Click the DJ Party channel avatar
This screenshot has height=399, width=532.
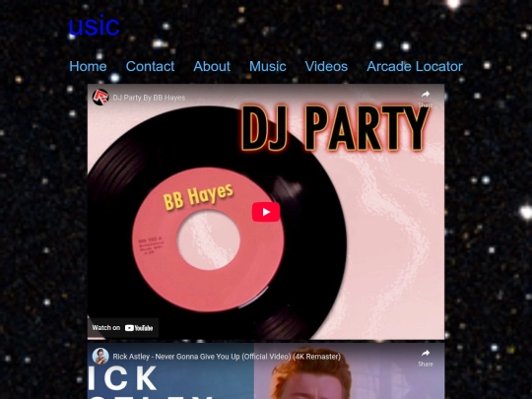click(x=100, y=98)
